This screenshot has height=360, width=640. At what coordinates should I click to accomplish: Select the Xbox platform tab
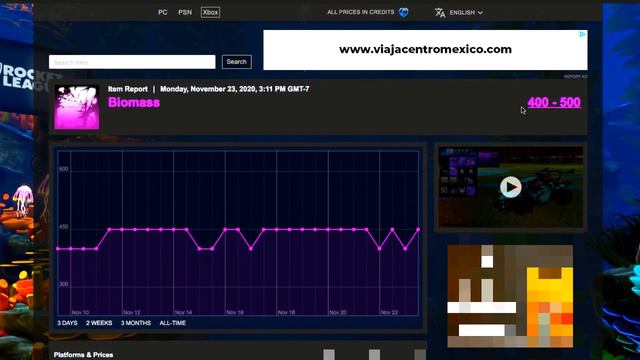click(x=210, y=12)
